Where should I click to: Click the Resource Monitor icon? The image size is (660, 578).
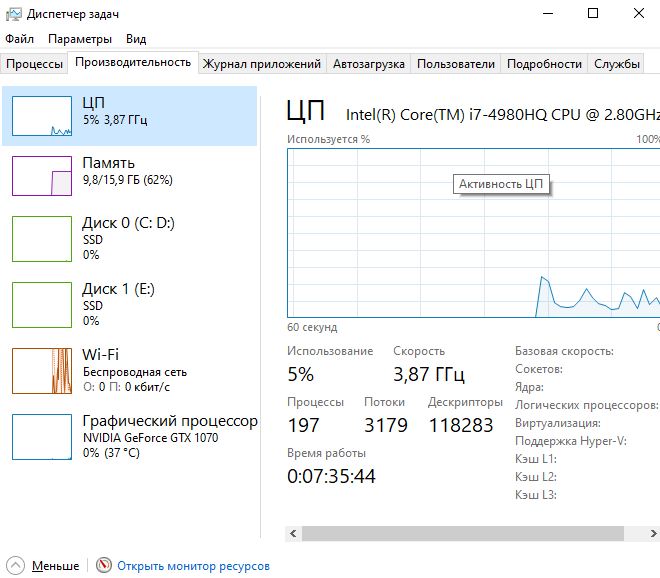click(104, 566)
